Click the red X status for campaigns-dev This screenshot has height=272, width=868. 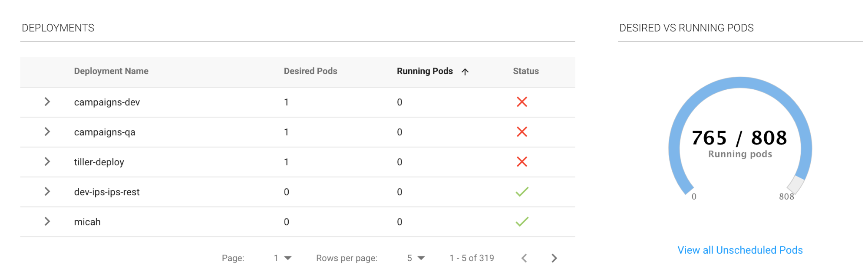(x=521, y=102)
